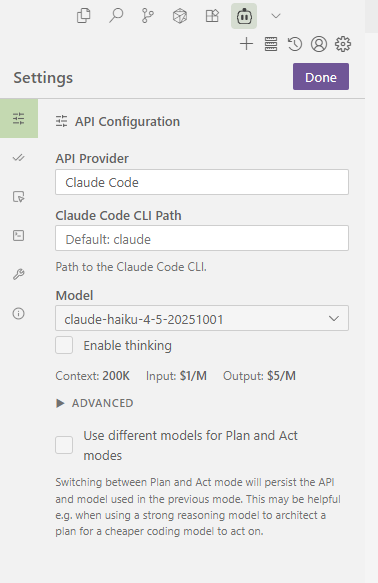Select the API Configuration sidebar tab
The image size is (378, 583).
coord(19,119)
